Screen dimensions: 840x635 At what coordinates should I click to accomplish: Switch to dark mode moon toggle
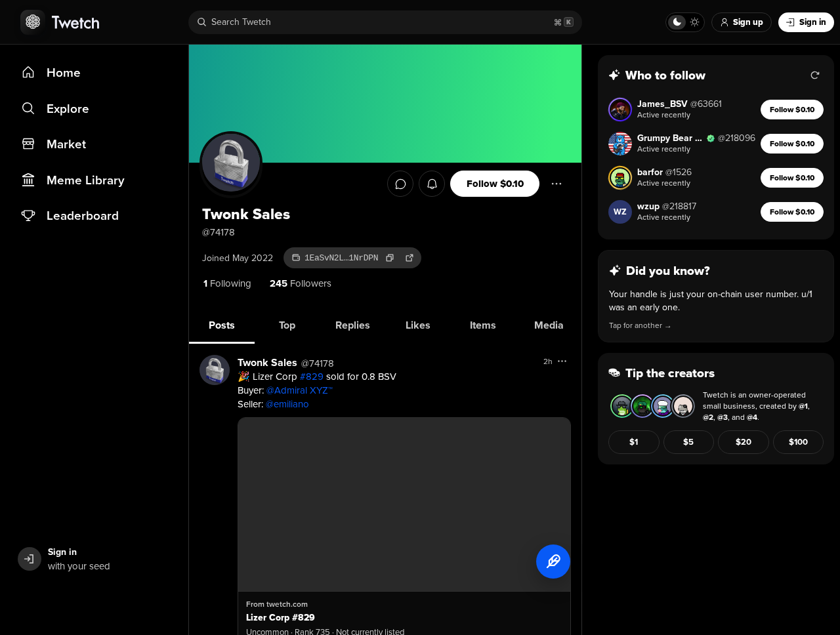point(677,22)
